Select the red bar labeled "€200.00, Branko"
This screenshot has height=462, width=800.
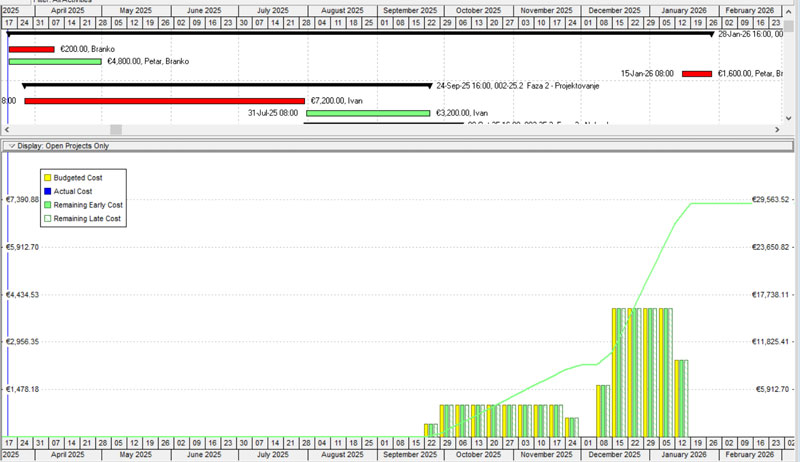click(x=32, y=49)
